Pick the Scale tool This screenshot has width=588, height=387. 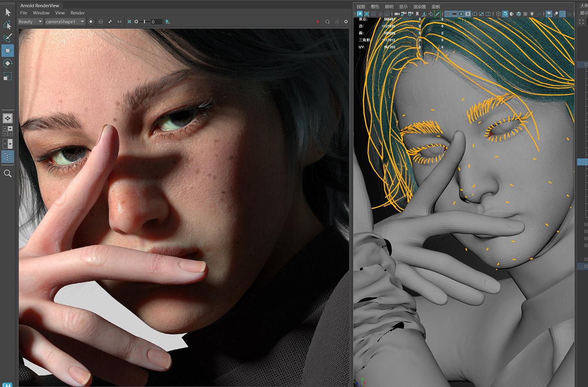point(8,76)
